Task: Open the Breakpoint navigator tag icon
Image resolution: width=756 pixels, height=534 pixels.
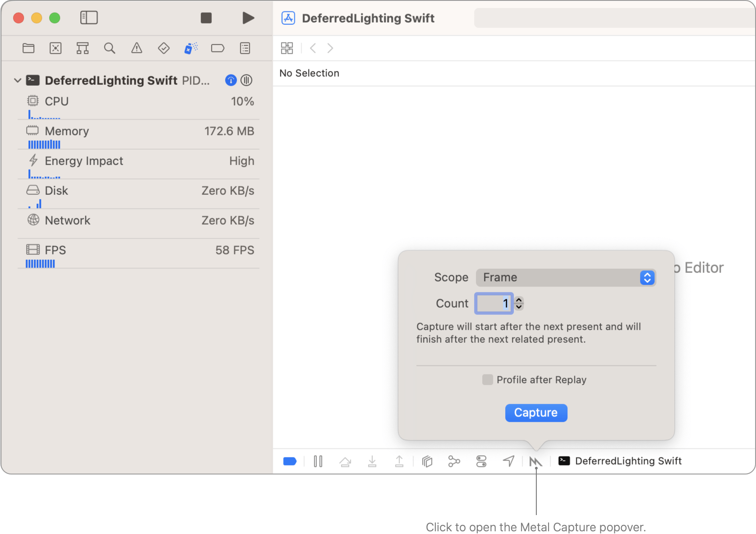Action: [218, 48]
